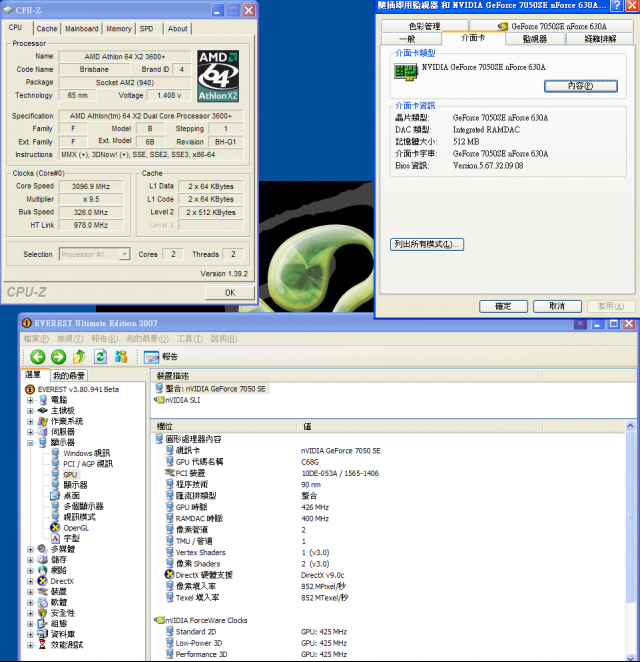
Task: Open the 檔案 file menu in EVEREST
Action: pos(35,339)
